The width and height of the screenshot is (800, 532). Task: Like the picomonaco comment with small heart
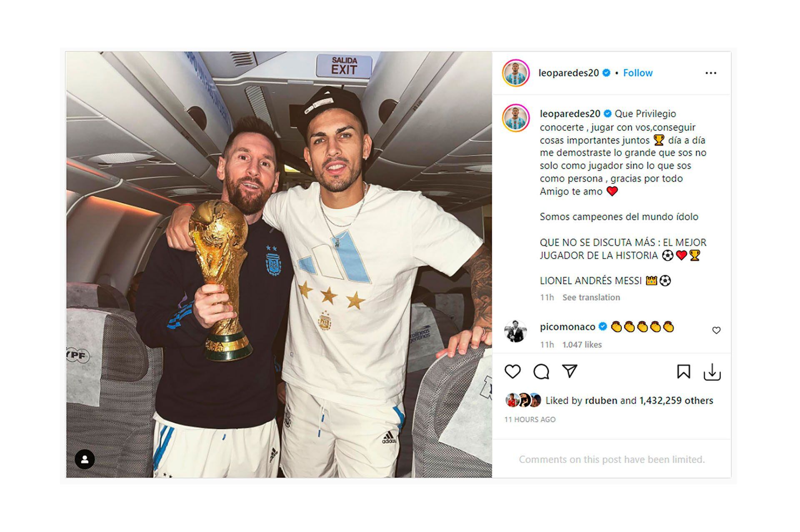click(x=716, y=330)
